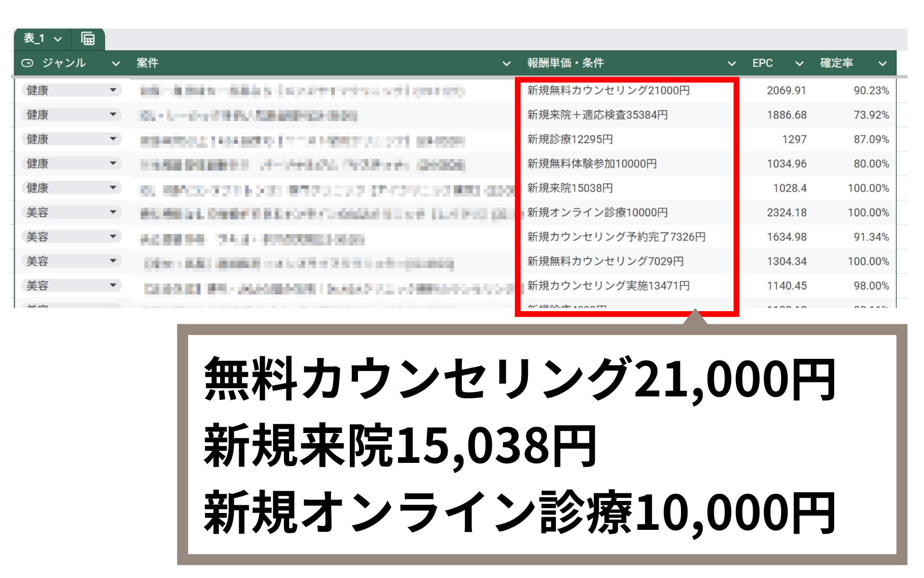Open the 確定率 column filter chevron

pos(882,64)
